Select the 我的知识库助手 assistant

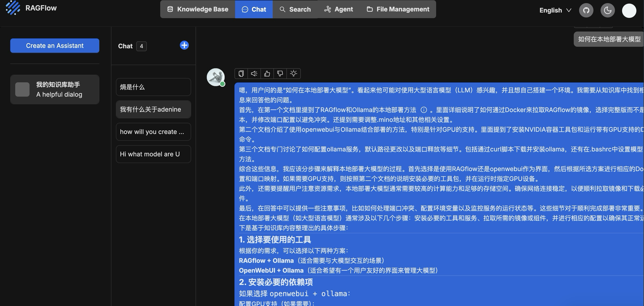click(x=55, y=89)
